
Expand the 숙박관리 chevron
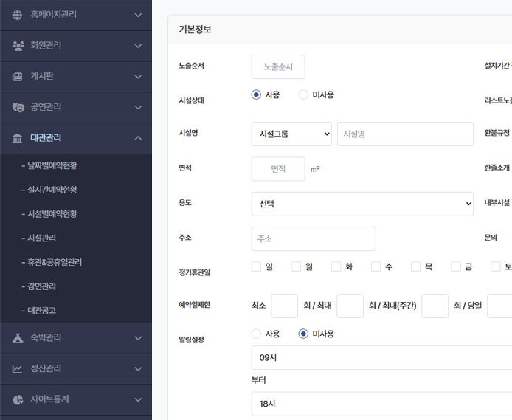tap(138, 338)
